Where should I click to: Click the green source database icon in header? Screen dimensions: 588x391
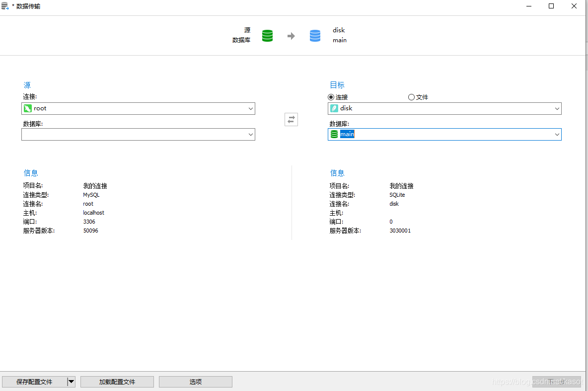click(267, 35)
